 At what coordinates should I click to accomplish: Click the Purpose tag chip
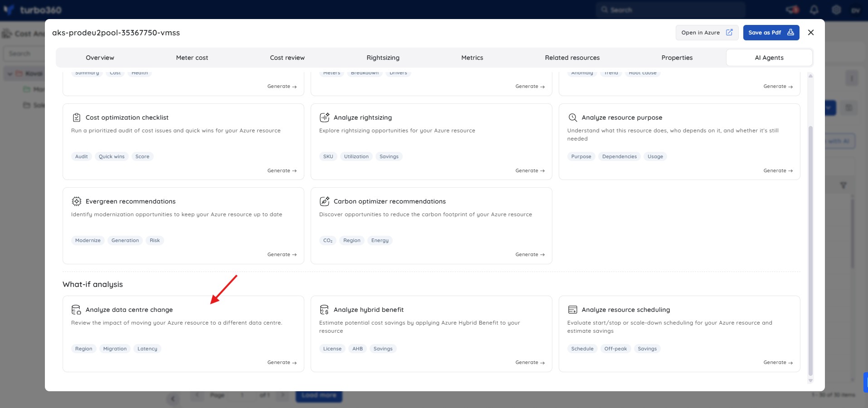click(581, 156)
